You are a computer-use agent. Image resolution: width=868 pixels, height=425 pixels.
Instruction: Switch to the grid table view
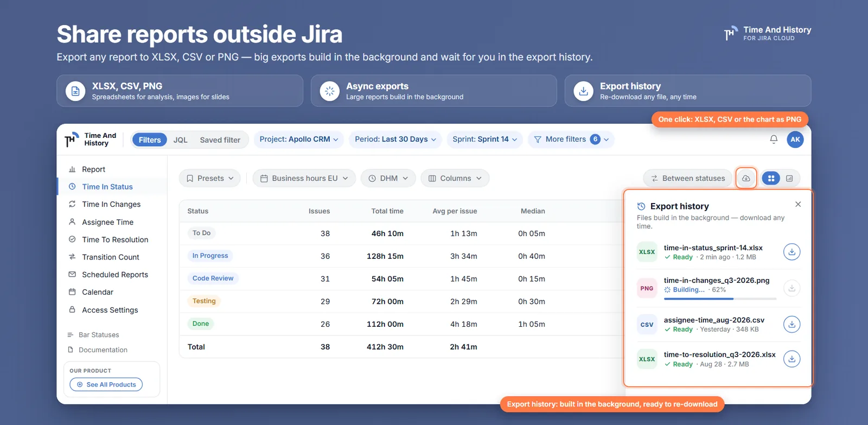tap(771, 178)
